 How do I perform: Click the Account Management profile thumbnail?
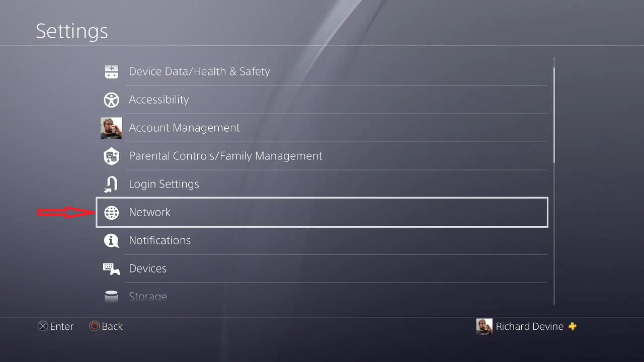click(111, 128)
